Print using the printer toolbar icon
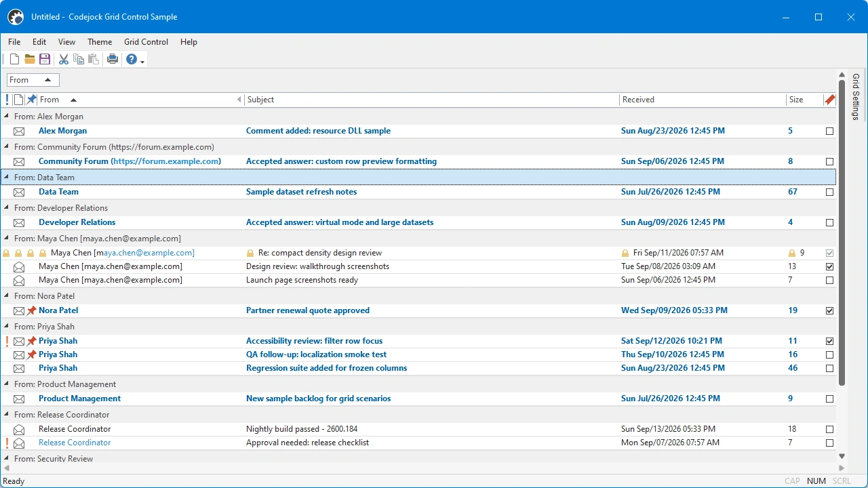This screenshot has width=868, height=488. coord(113,60)
